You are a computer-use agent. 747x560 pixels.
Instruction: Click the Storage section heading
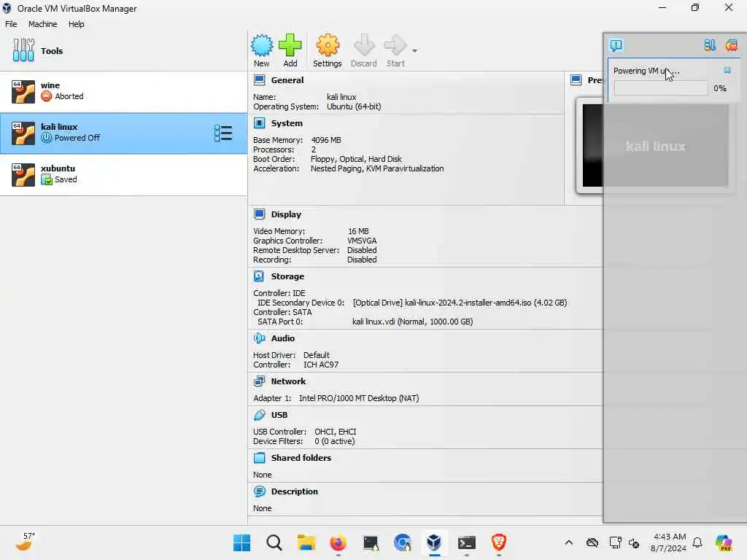coord(287,276)
